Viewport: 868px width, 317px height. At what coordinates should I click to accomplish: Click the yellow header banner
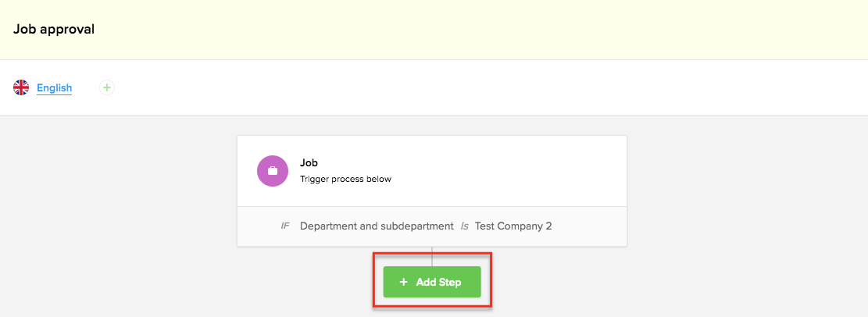click(x=469, y=30)
